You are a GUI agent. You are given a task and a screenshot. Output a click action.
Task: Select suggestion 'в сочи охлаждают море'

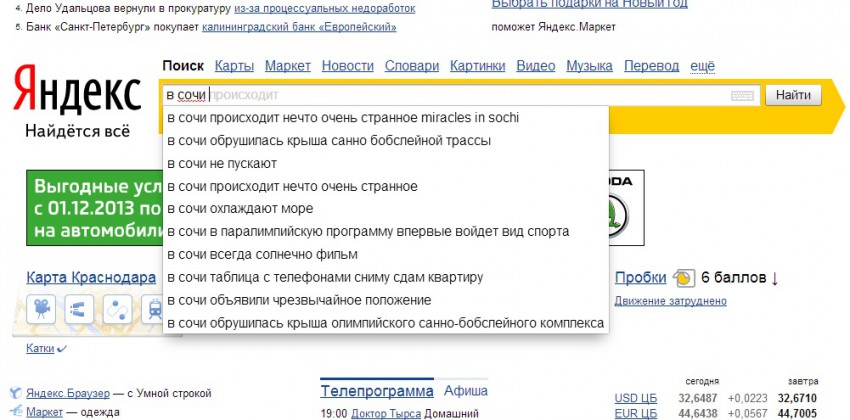click(x=240, y=208)
